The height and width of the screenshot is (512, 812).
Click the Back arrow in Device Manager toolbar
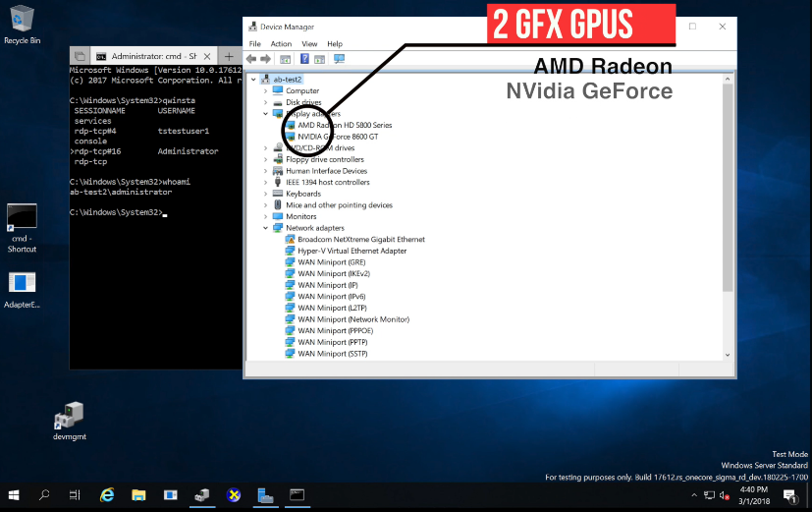tap(252, 59)
